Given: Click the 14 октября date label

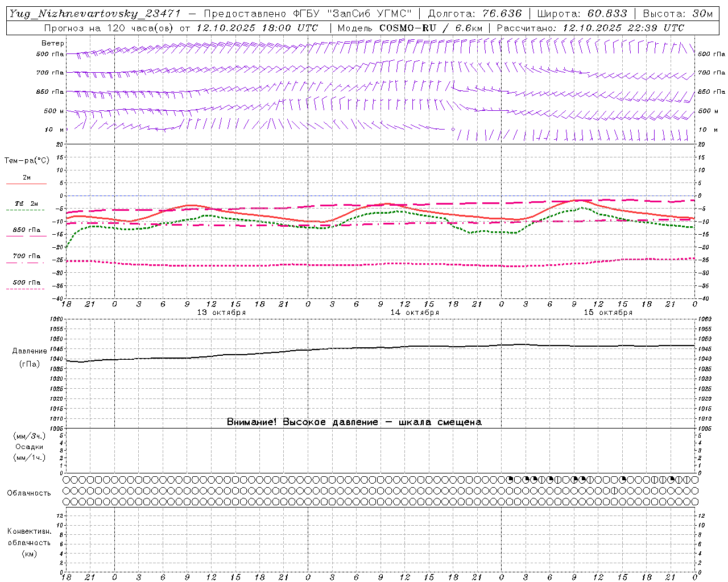Looking at the screenshot, I should (x=415, y=313).
